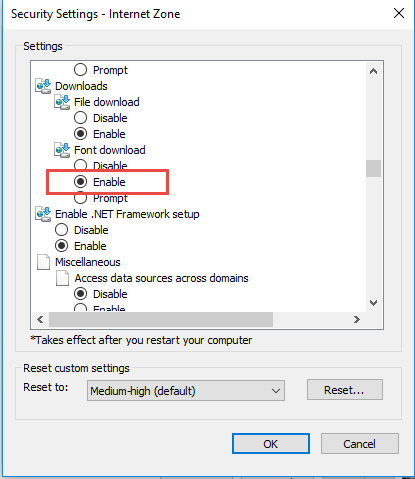415x479 pixels.
Task: Click the scroll down arrow of the settings list
Action: point(373,303)
